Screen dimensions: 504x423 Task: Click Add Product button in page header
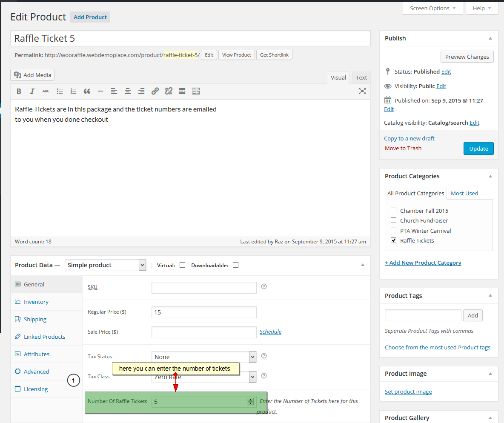coord(90,17)
